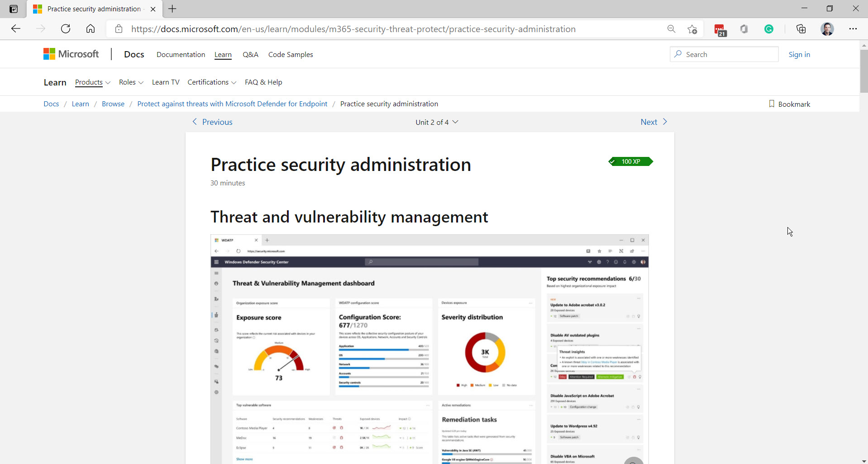Expand the Certifications dropdown
Viewport: 868px width, 464px height.
212,82
